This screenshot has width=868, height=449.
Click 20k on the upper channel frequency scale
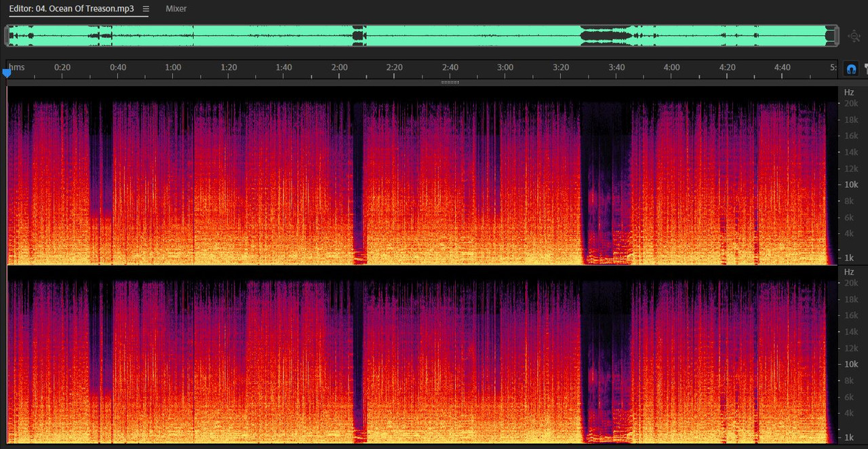click(851, 103)
